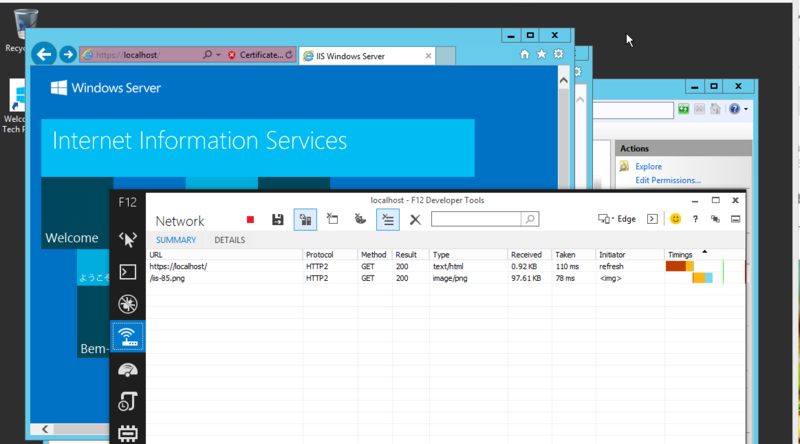Open IE tools gear icon
The width and height of the screenshot is (800, 444).
[559, 54]
